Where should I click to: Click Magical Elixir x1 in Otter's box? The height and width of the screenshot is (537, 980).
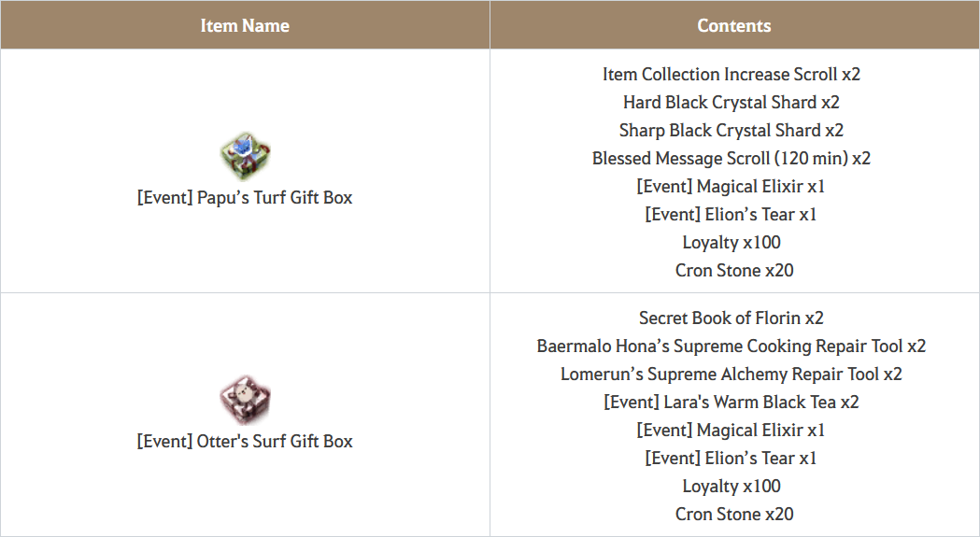tap(731, 431)
